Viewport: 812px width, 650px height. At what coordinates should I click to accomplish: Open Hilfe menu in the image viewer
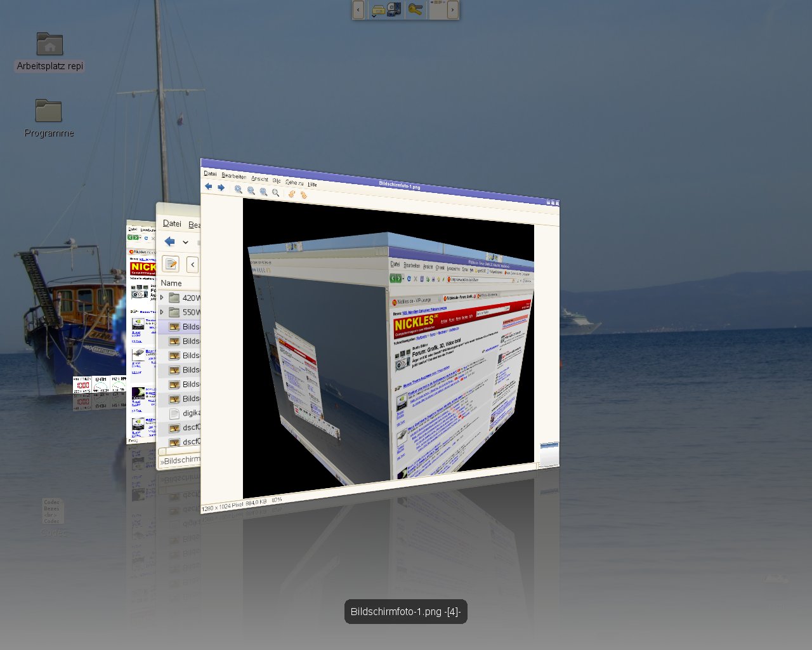point(312,185)
